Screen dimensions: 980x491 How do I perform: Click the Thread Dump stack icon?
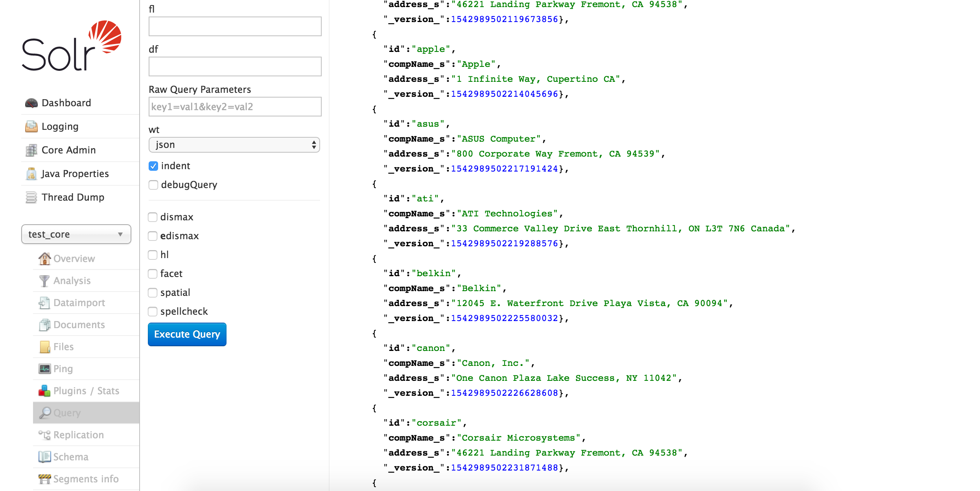(x=31, y=198)
